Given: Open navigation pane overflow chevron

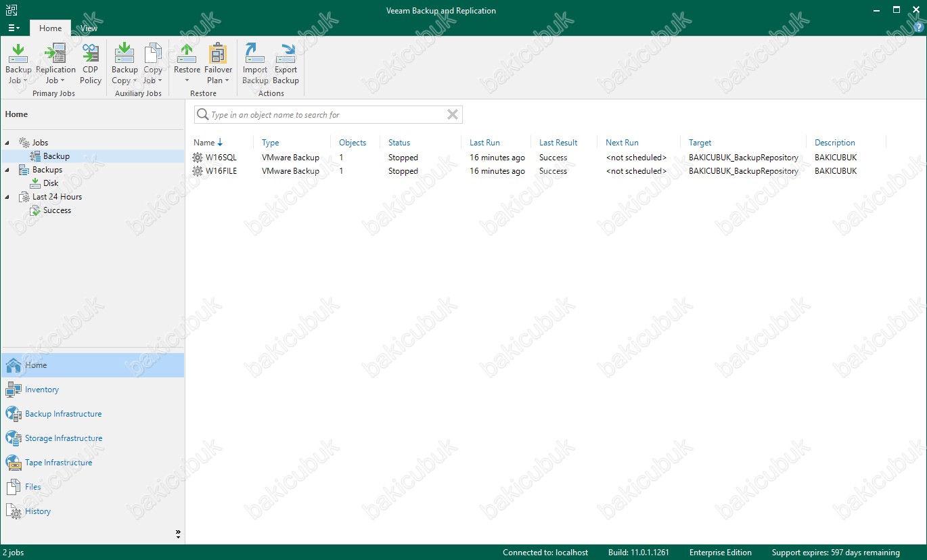Looking at the screenshot, I should tap(178, 534).
